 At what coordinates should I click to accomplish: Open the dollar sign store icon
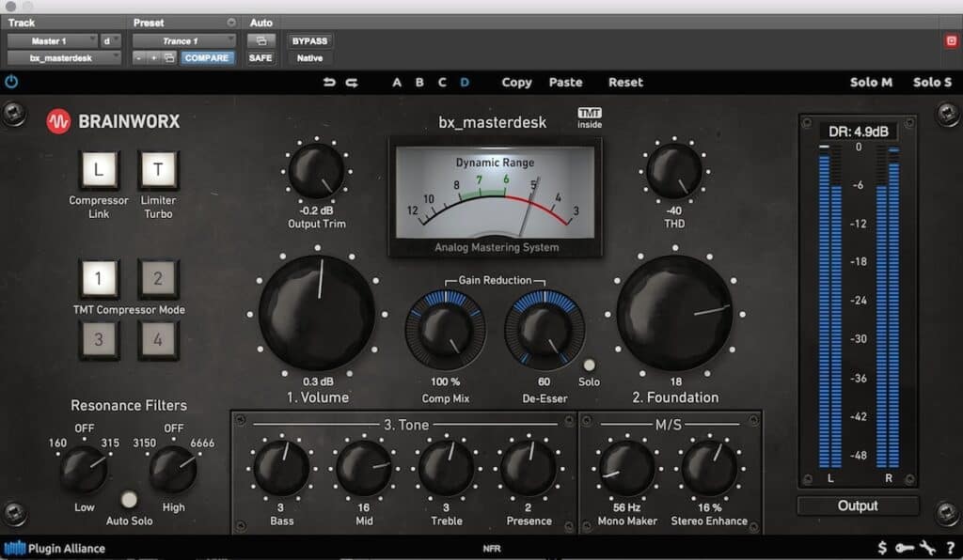click(882, 547)
